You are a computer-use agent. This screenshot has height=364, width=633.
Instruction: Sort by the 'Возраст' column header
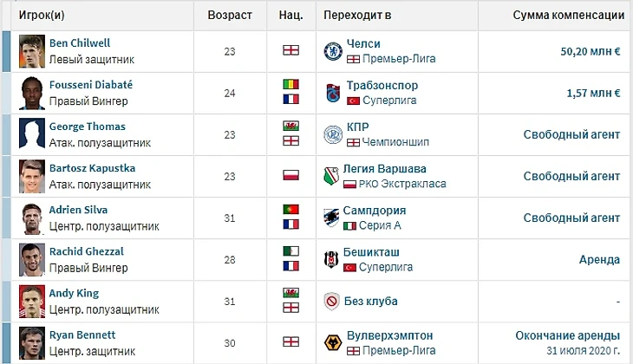click(230, 15)
